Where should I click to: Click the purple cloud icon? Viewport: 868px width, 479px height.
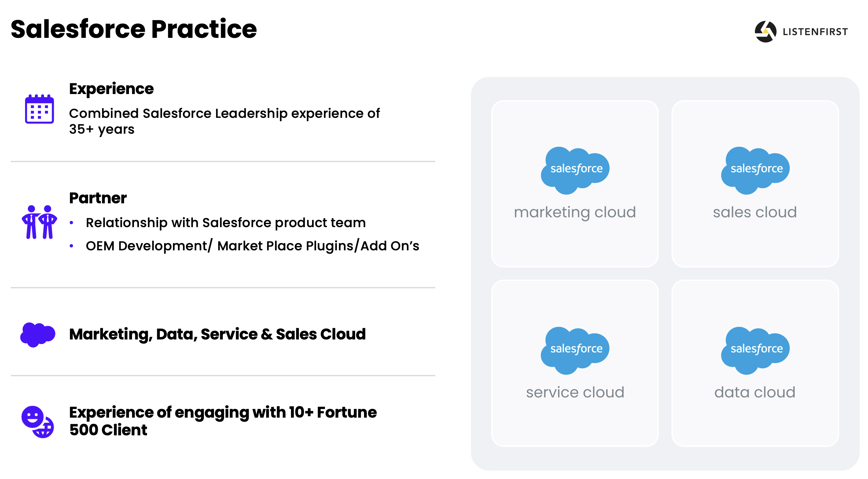pos(37,334)
